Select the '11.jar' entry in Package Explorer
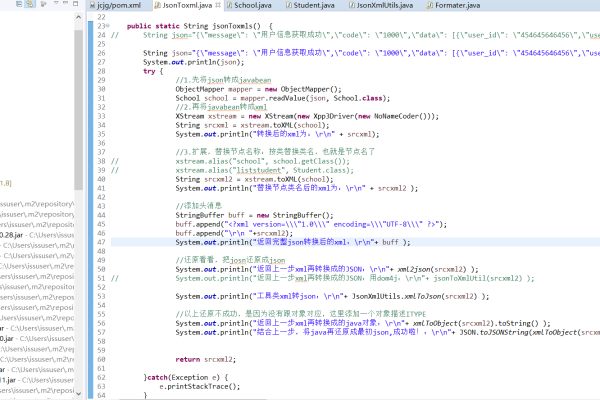This screenshot has width=600, height=400. point(37,380)
